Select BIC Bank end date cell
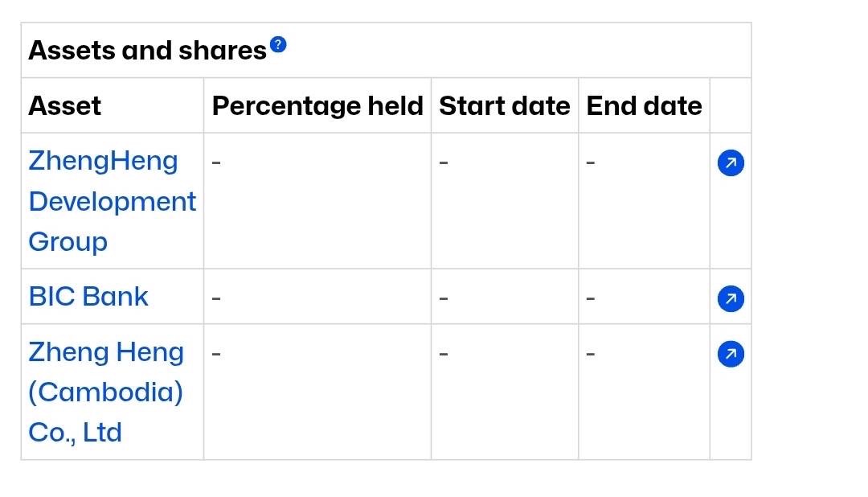The height and width of the screenshot is (497, 868). (x=643, y=297)
